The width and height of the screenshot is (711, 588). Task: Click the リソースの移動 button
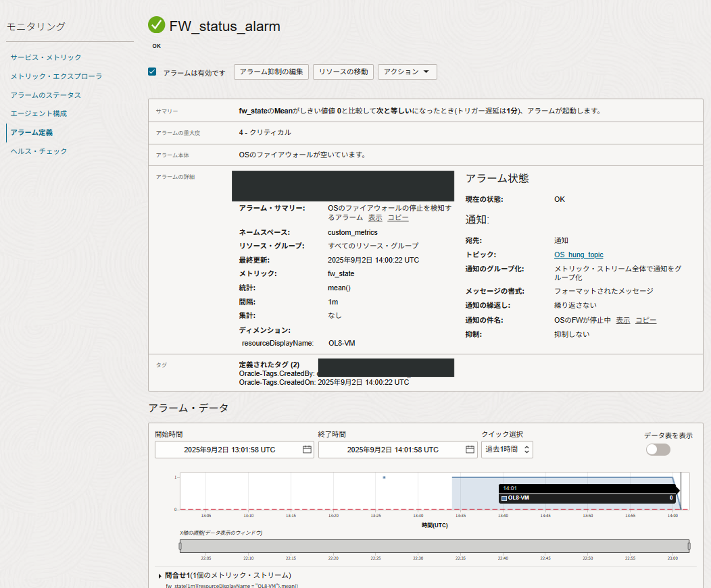343,72
